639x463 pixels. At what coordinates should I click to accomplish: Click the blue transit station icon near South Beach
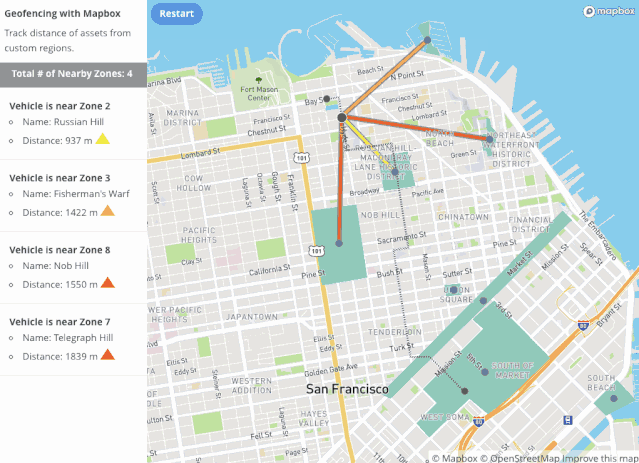point(568,420)
